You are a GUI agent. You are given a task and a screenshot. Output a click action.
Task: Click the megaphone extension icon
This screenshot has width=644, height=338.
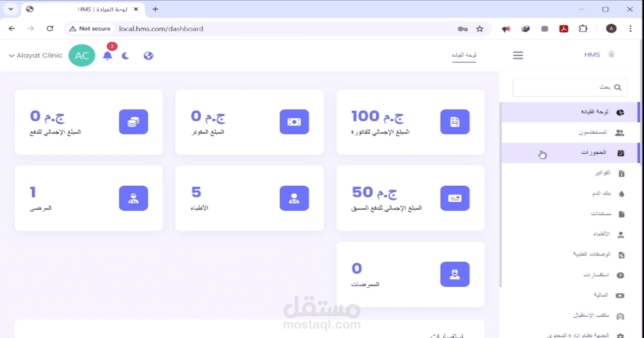pos(506,29)
